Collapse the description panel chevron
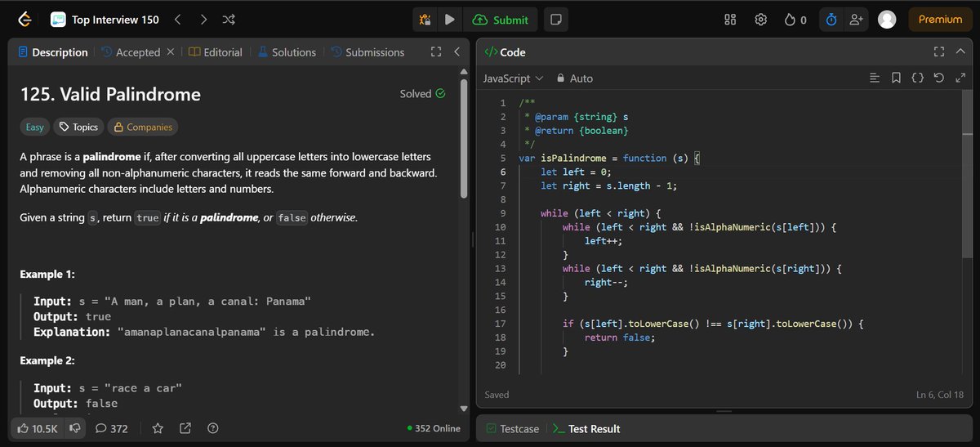 point(457,52)
